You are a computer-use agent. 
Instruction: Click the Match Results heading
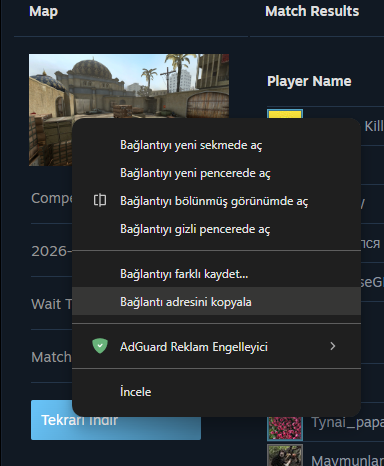(312, 11)
